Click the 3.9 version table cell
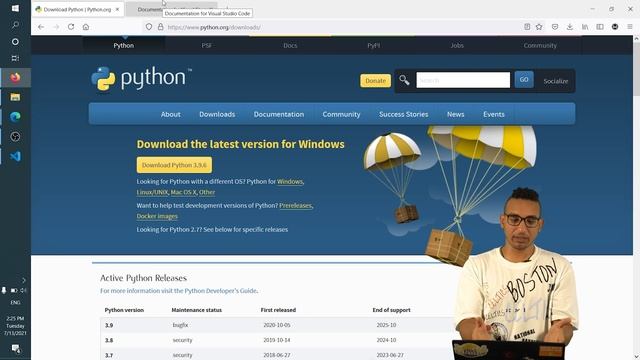This screenshot has height=360, width=640. point(109,325)
